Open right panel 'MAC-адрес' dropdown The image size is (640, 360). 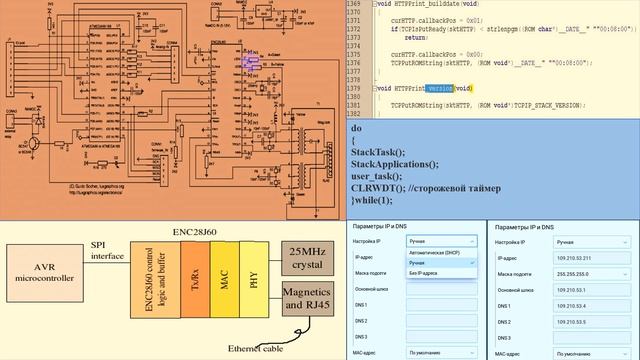coord(592,353)
